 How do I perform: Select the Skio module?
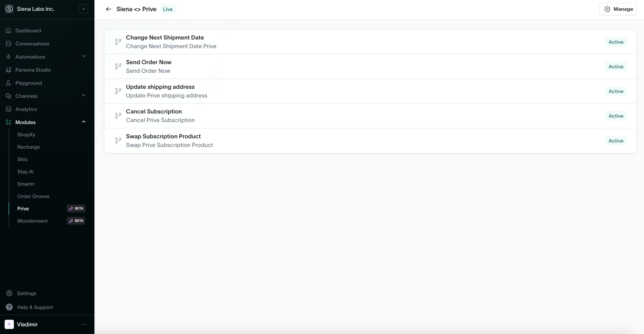(22, 159)
